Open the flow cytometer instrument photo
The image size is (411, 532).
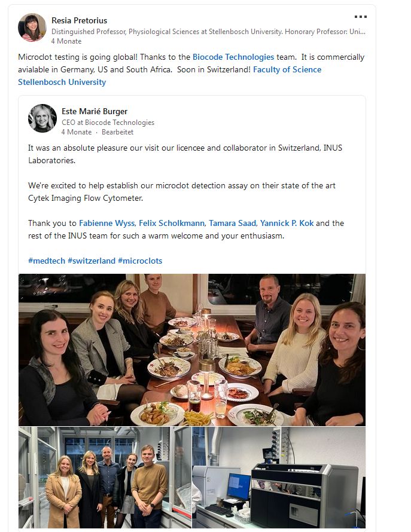point(279,478)
